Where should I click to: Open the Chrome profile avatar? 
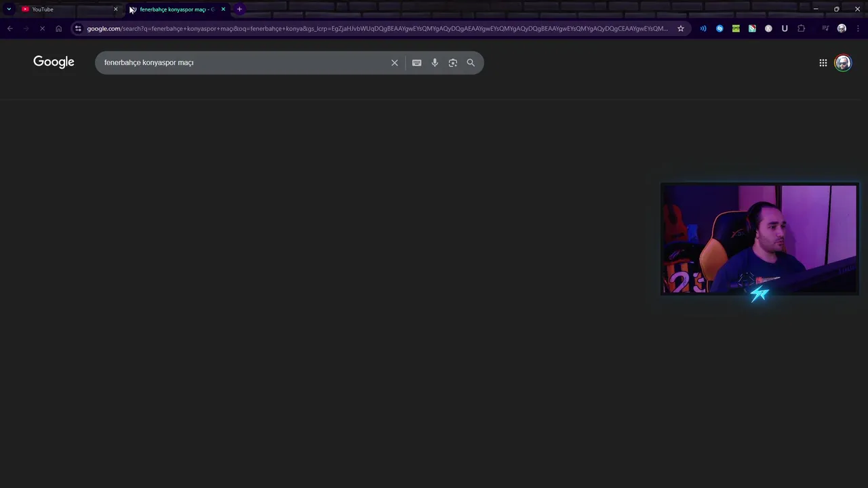click(842, 28)
